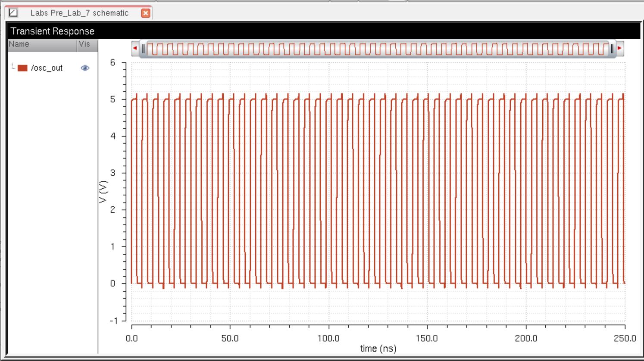Click the 250.0 tick label on time axis
Screen dimensions: 644x361
pos(625,338)
